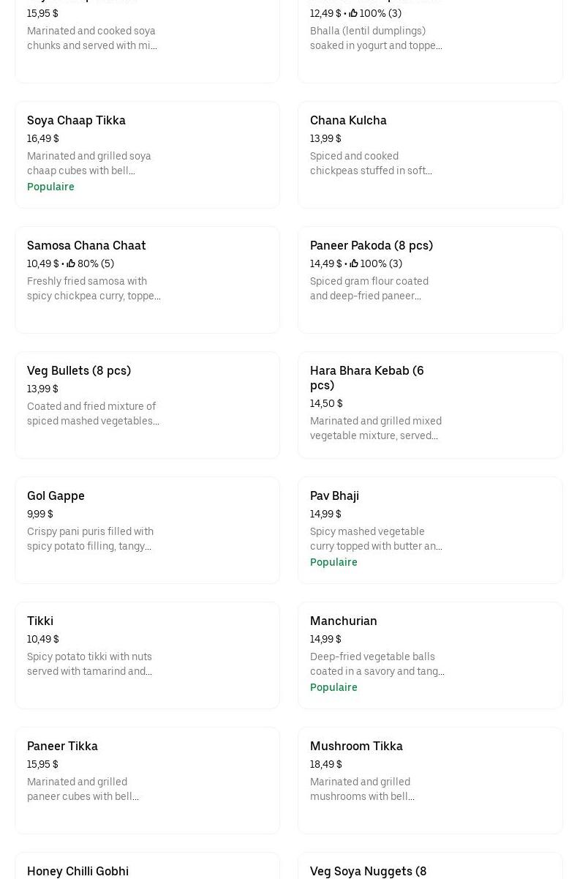588x879 pixels.
Task: Click thumbs-up icon on Samosa Chana Chaat rating
Action: (71, 263)
